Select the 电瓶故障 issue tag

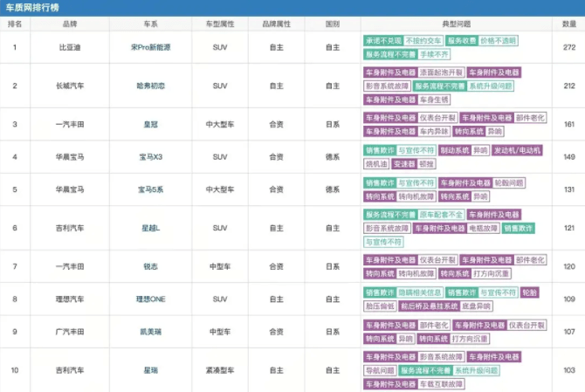click(484, 228)
